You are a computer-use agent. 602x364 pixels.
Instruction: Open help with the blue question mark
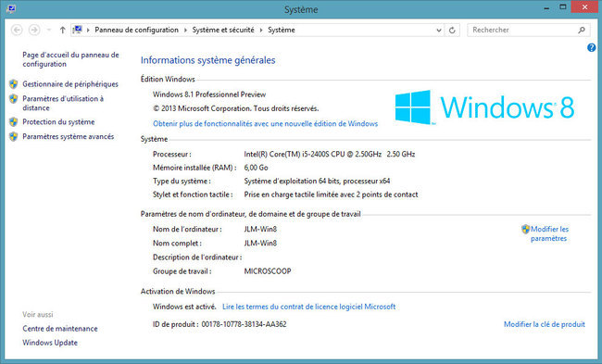click(591, 47)
